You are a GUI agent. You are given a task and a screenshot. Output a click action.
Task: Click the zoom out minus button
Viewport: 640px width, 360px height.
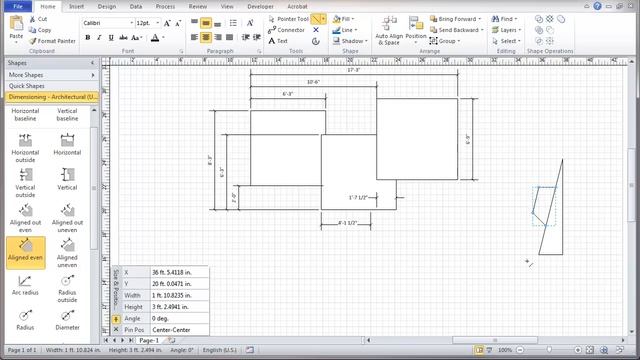pyautogui.click(x=520, y=350)
